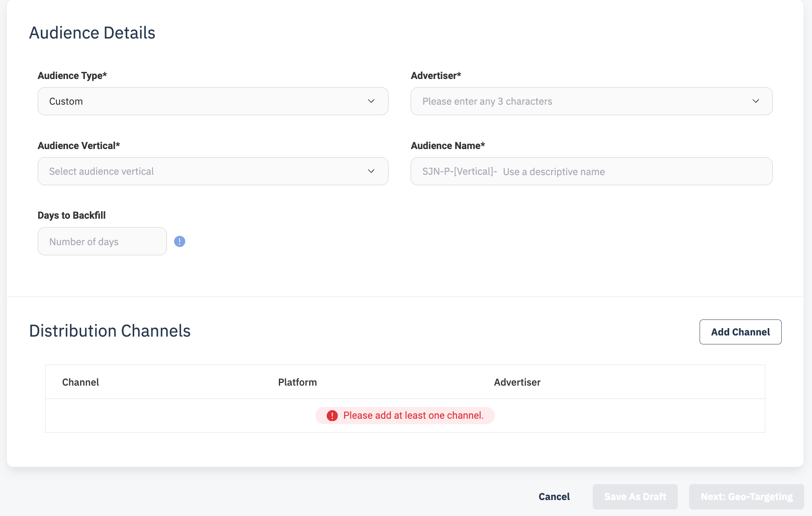Click the 'Please add at least one channel' message
The width and height of the screenshot is (812, 516).
(413, 416)
